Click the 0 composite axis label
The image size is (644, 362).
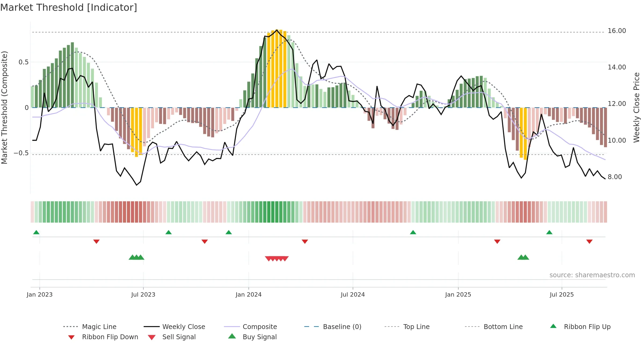(x=27, y=108)
